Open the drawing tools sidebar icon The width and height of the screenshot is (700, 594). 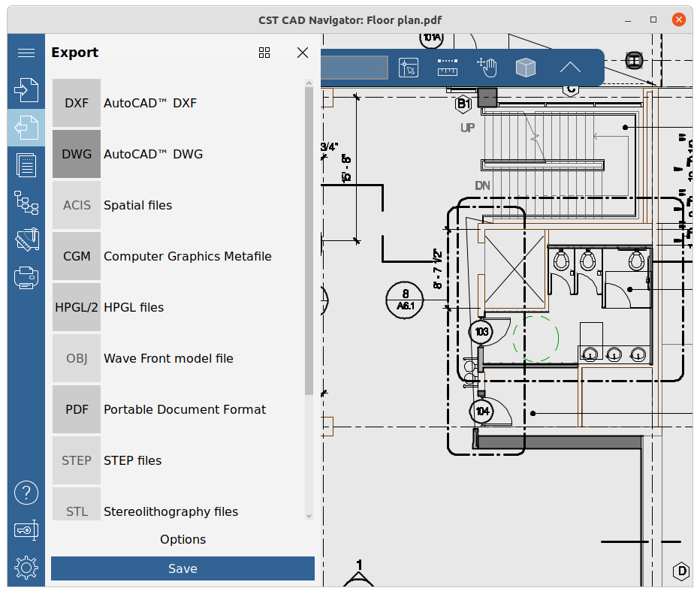(x=26, y=240)
